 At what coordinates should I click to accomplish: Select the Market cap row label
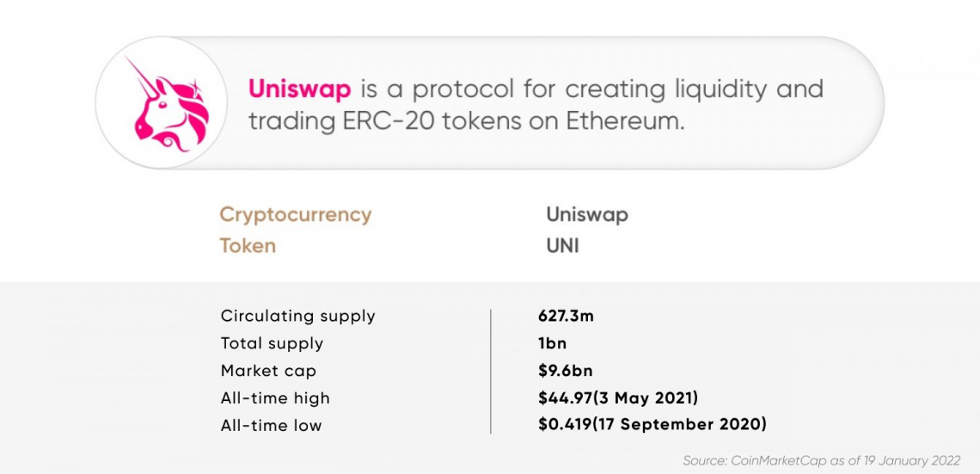point(269,371)
